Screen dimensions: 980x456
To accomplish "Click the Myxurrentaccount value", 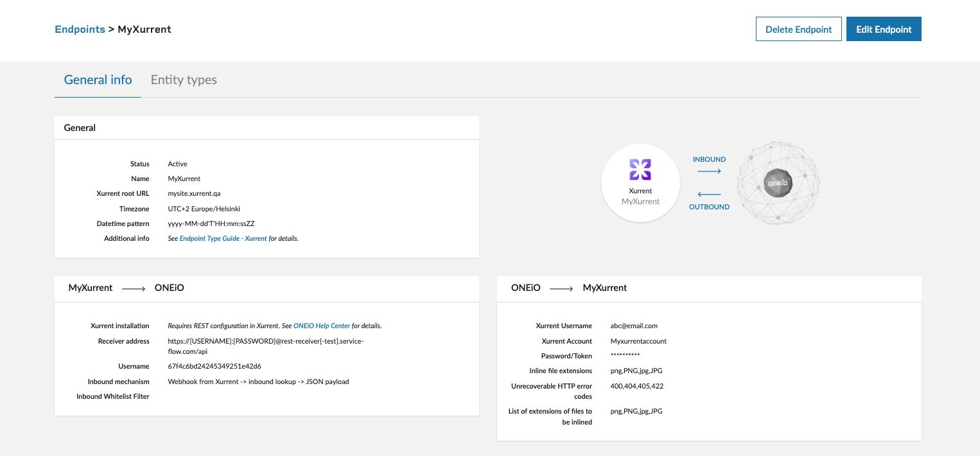I will click(x=638, y=341).
